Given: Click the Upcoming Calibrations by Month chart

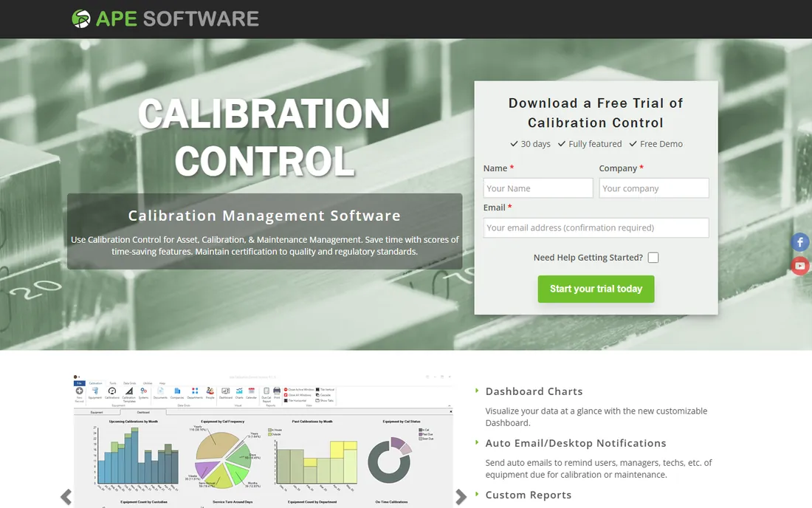Looking at the screenshot, I should [x=134, y=455].
